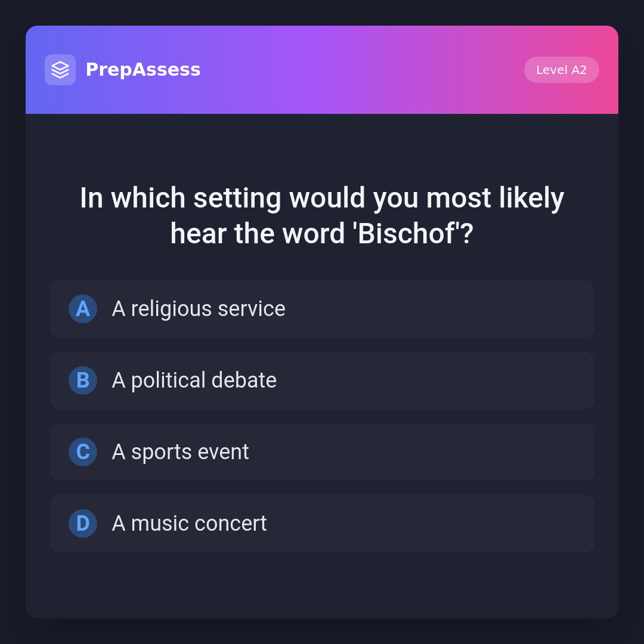Click the letter A circle badge
This screenshot has height=644, width=644.
[x=83, y=309]
